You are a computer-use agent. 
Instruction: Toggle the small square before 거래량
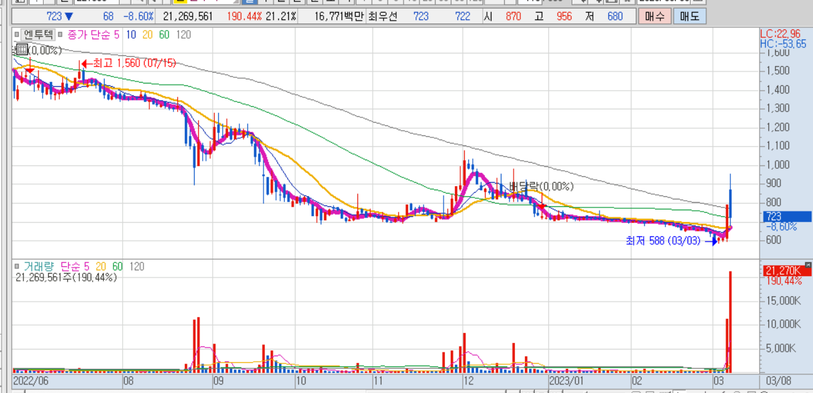pos(17,267)
